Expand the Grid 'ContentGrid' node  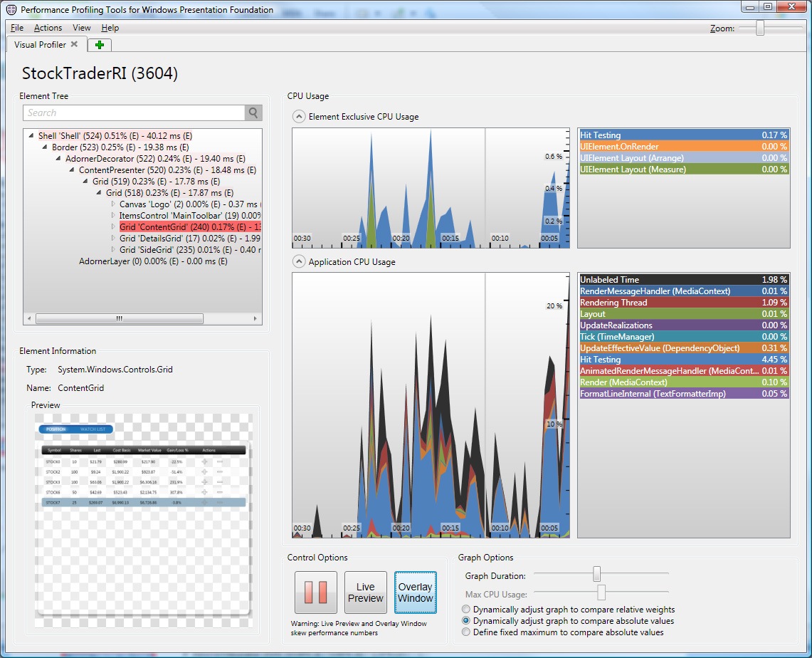(113, 227)
